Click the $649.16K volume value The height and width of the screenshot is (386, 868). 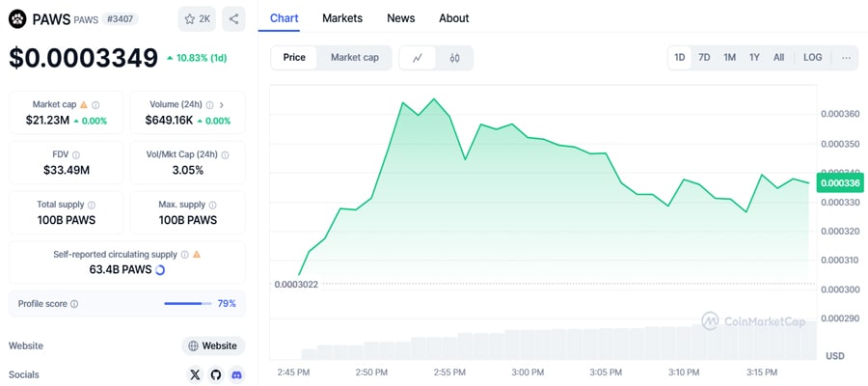pos(170,121)
